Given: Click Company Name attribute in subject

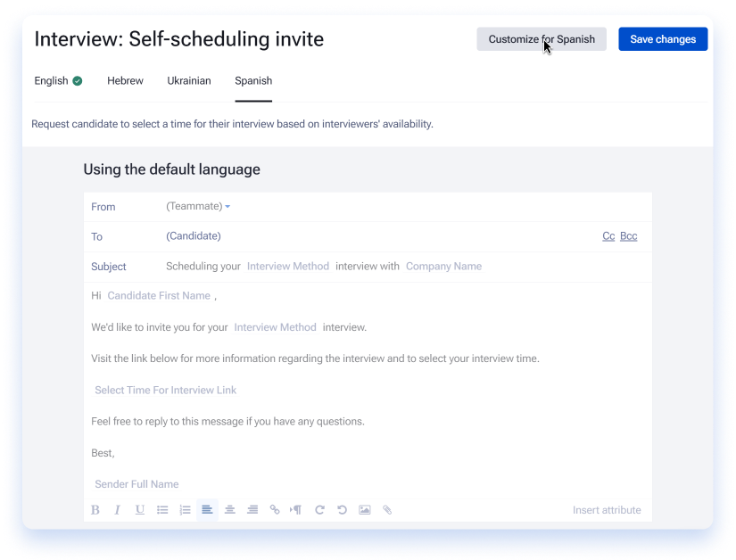Looking at the screenshot, I should 443,267.
